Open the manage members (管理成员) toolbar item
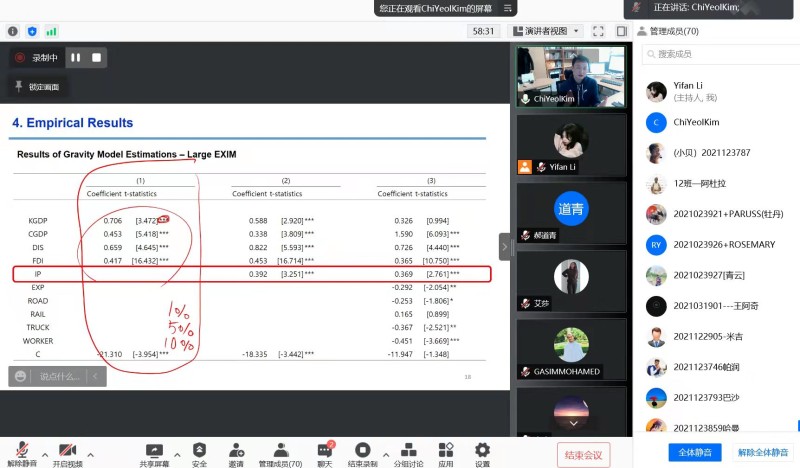Image resolution: width=800 pixels, height=468 pixels. pos(281,451)
